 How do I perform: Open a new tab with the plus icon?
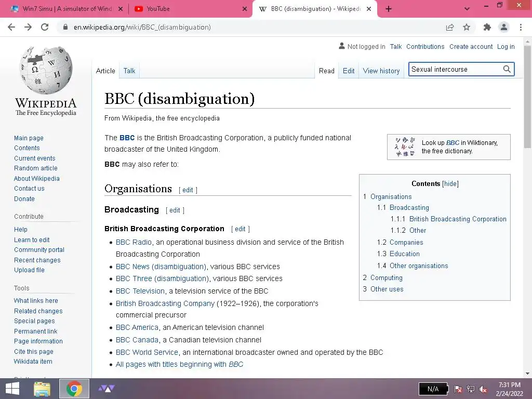389,9
